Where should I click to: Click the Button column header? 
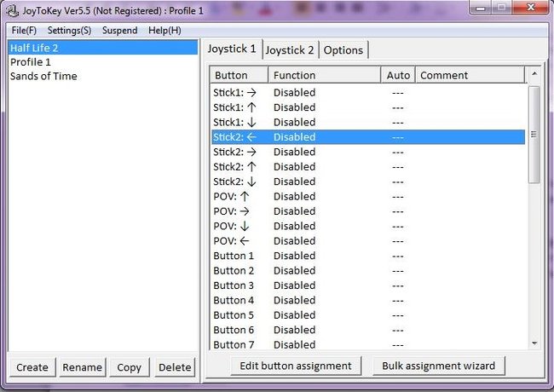click(x=239, y=75)
